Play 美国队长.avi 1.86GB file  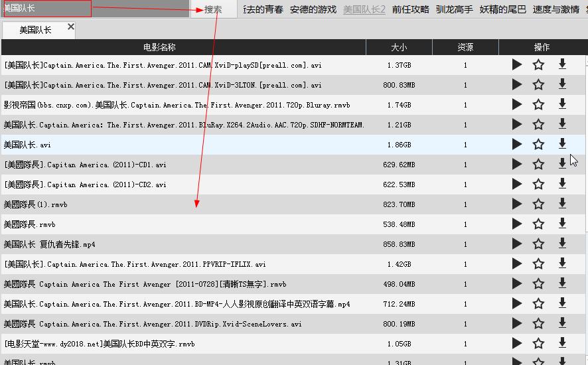tap(517, 144)
